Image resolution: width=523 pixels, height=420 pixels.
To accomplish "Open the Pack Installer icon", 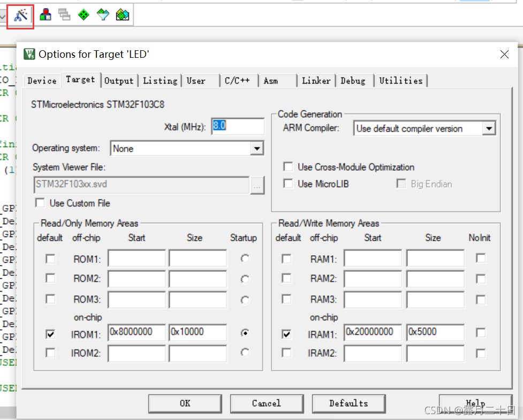I will pyautogui.click(x=123, y=14).
